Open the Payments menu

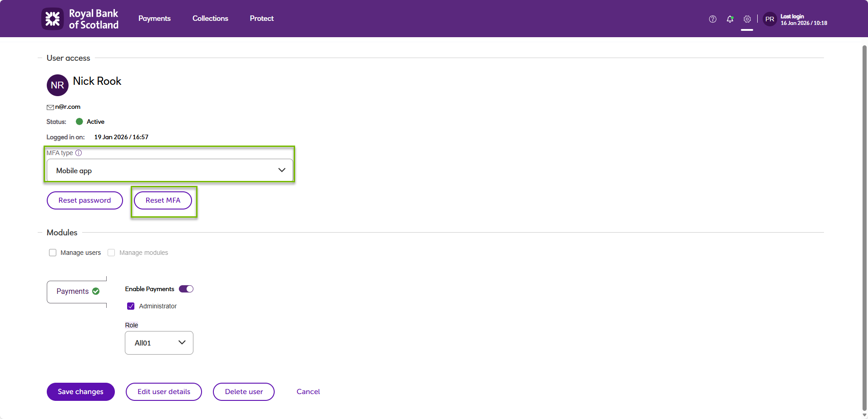tap(154, 19)
